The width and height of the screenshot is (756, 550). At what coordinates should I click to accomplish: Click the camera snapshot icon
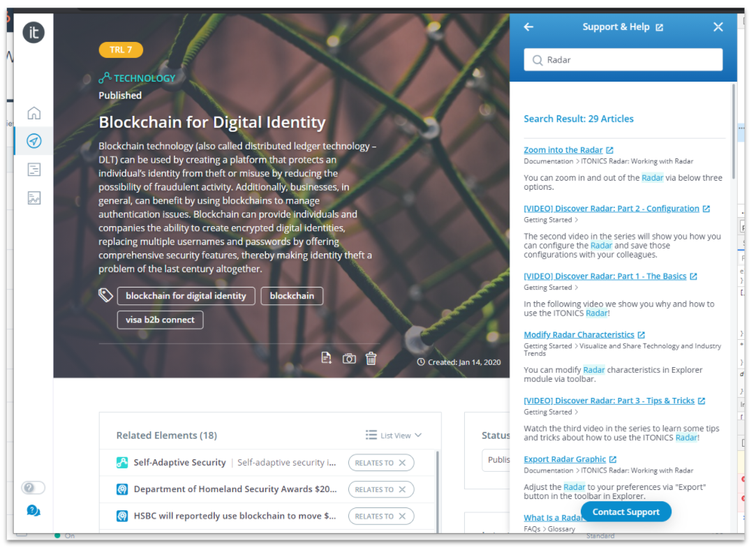click(349, 359)
